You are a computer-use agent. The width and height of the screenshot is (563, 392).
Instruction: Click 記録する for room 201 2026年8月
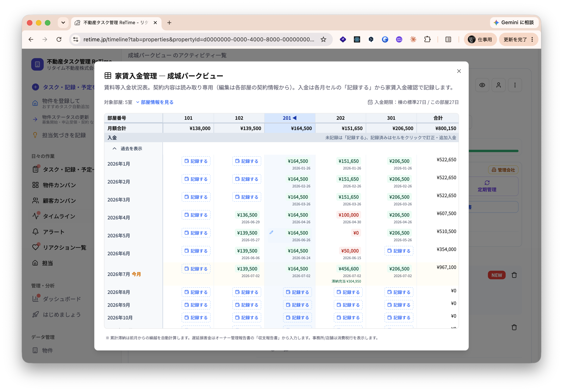point(297,292)
